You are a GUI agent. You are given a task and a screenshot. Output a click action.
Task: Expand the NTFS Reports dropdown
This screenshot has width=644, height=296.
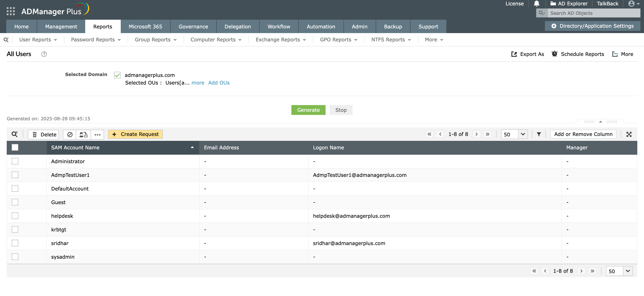tap(391, 40)
